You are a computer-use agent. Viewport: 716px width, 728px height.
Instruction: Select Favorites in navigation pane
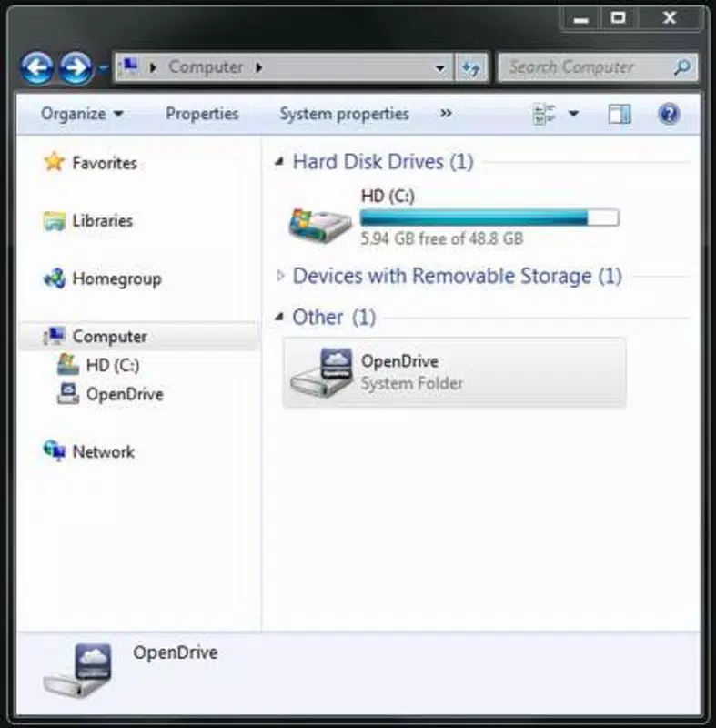[105, 163]
